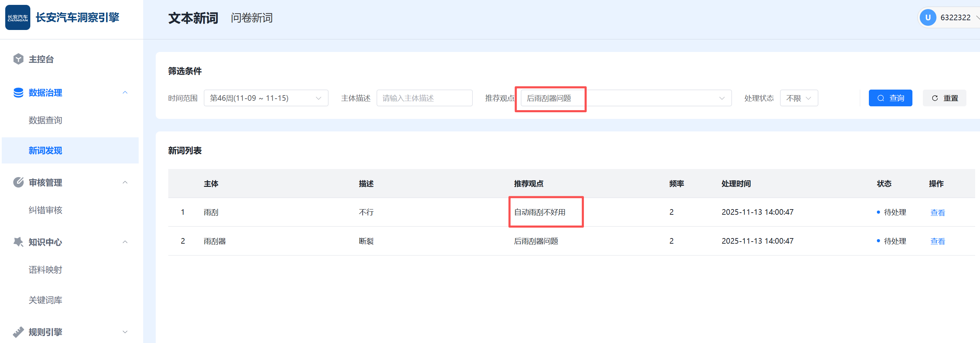Open the 时间范围 week dropdown

point(265,98)
